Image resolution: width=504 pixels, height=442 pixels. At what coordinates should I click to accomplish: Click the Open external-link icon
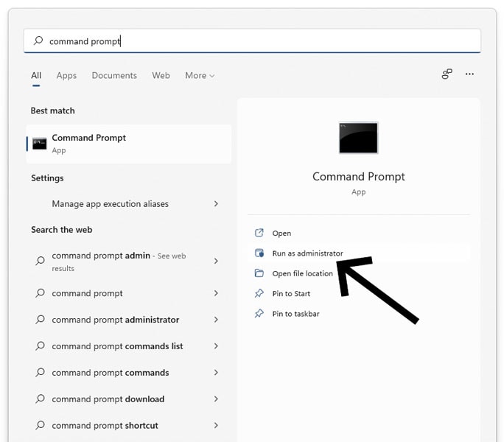[x=259, y=233]
